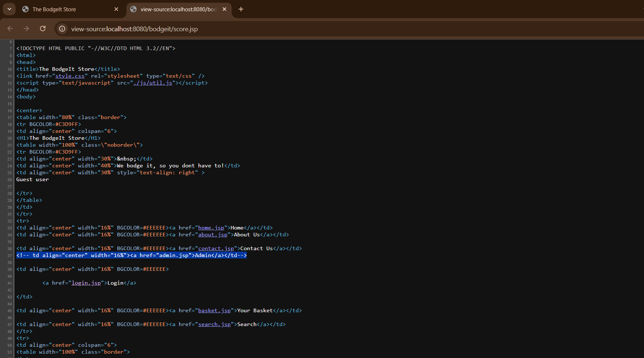
Task: Click the 'Your Basket' text
Action: [x=255, y=310]
